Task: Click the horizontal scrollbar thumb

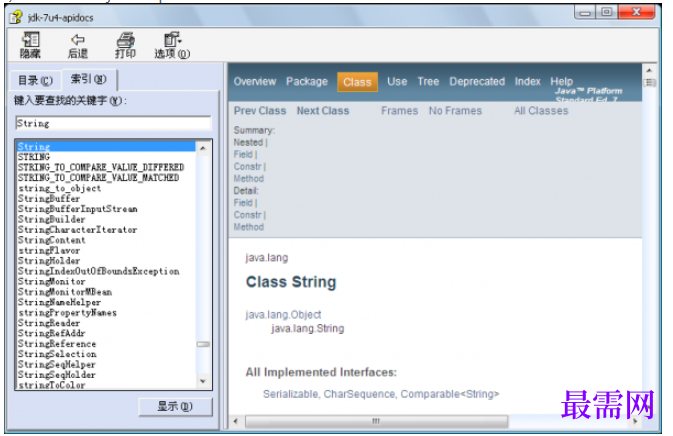Action: pos(376,421)
